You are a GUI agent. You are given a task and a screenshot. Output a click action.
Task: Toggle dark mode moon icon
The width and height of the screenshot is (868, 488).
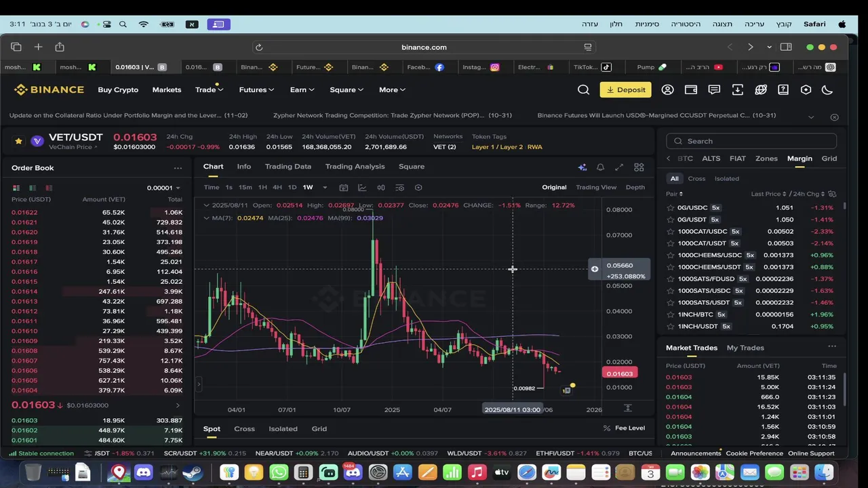pyautogui.click(x=827, y=89)
